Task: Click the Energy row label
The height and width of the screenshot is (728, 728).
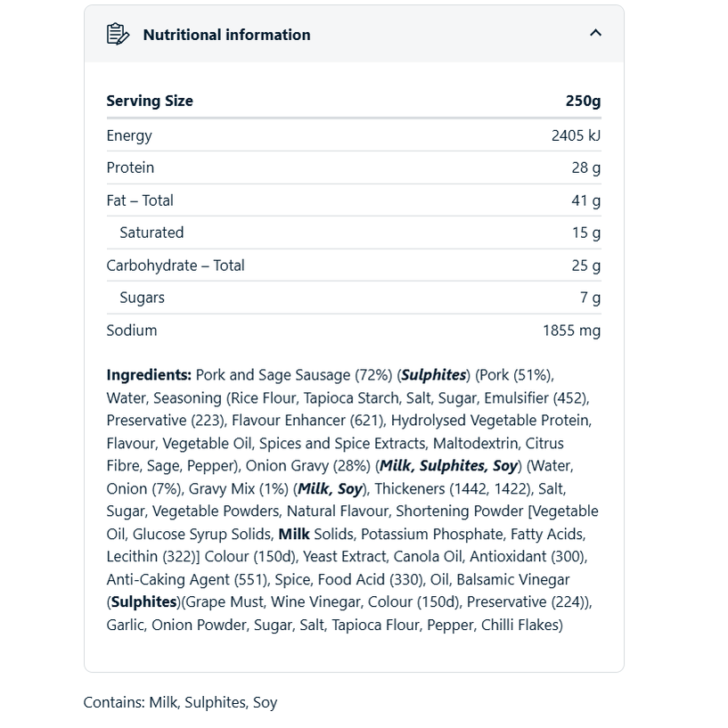Action: pos(129,135)
